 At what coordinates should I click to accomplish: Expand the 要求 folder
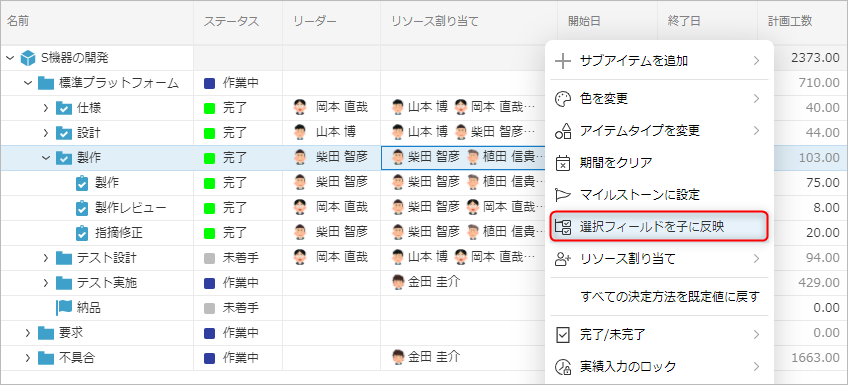[x=28, y=333]
